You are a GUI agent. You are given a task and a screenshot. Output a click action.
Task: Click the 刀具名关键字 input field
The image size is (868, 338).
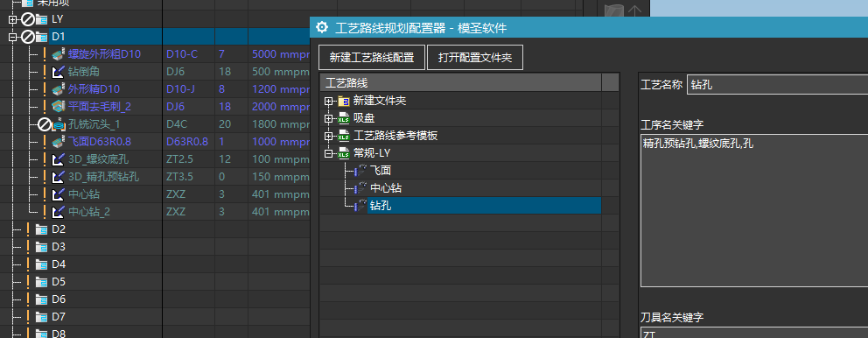(754, 333)
